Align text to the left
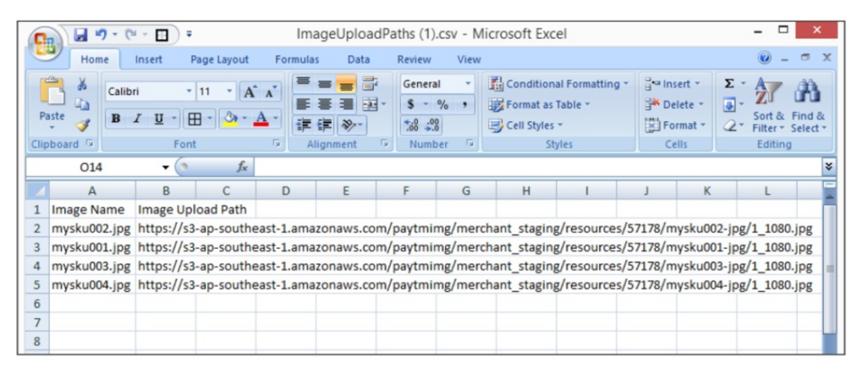This screenshot has height=381, width=868. point(303,104)
